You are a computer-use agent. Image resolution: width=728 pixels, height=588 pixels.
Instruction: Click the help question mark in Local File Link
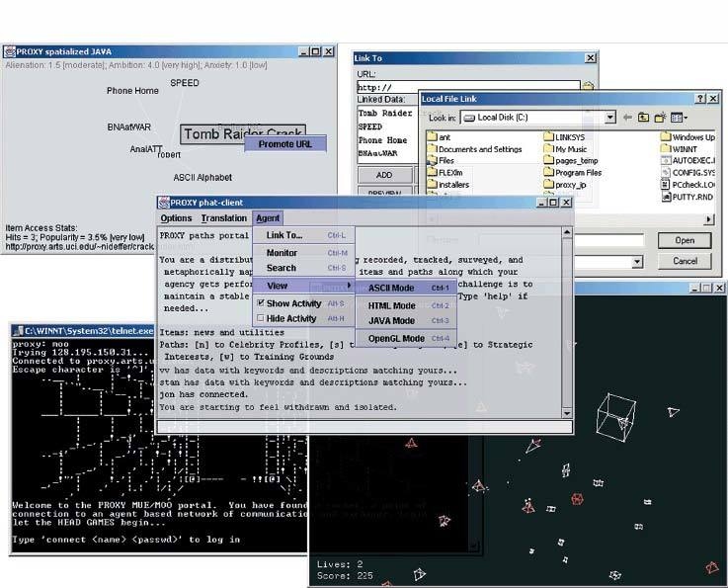point(699,99)
